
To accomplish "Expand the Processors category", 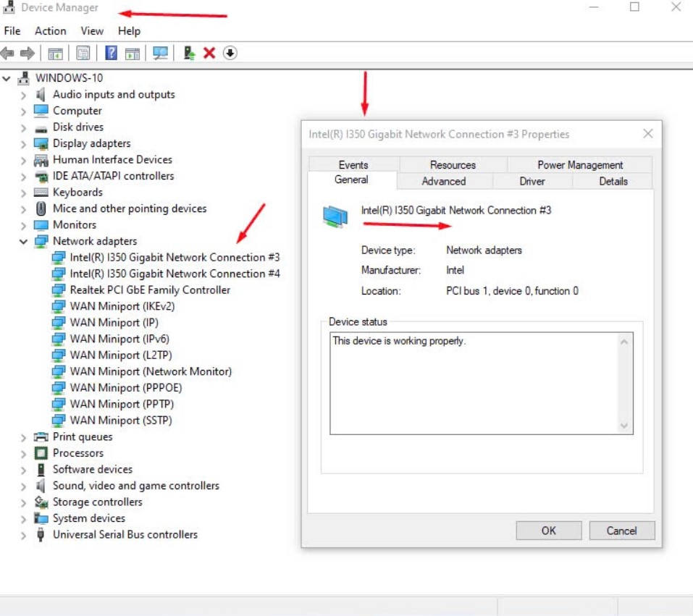I will [23, 454].
